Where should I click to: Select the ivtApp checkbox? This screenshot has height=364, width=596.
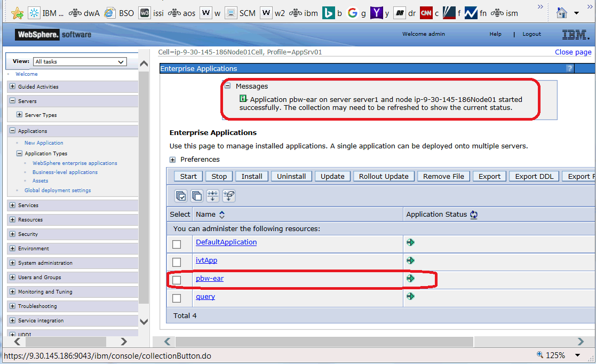coord(177,262)
